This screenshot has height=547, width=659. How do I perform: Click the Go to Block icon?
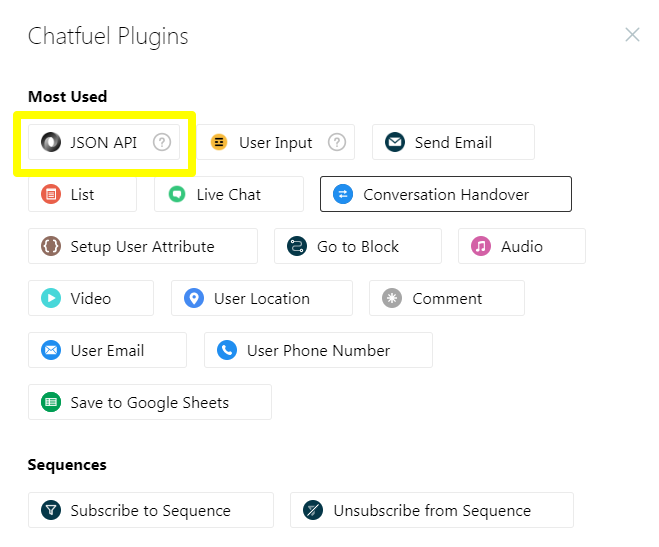click(297, 247)
